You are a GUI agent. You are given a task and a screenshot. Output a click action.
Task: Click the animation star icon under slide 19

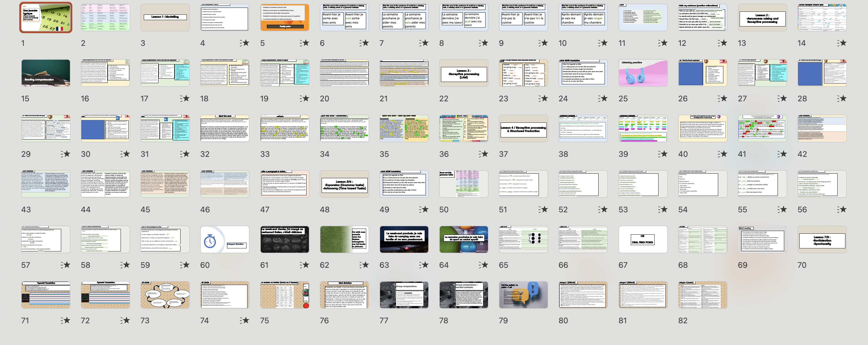(304, 98)
